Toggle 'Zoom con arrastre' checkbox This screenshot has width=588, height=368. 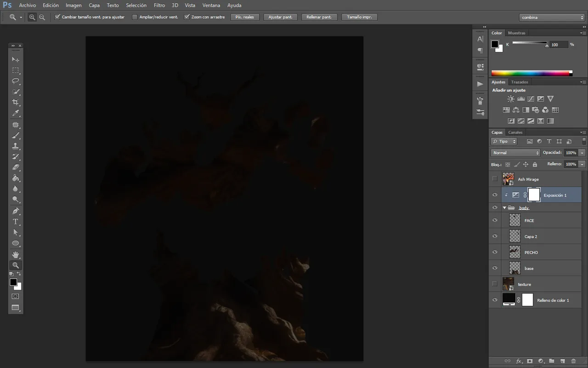[187, 17]
